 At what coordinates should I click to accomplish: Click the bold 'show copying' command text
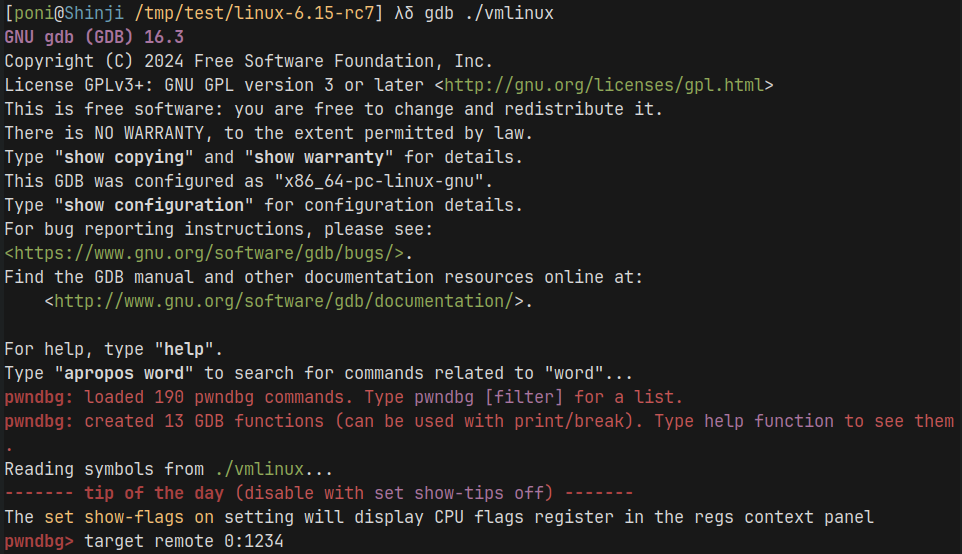pyautogui.click(x=124, y=157)
